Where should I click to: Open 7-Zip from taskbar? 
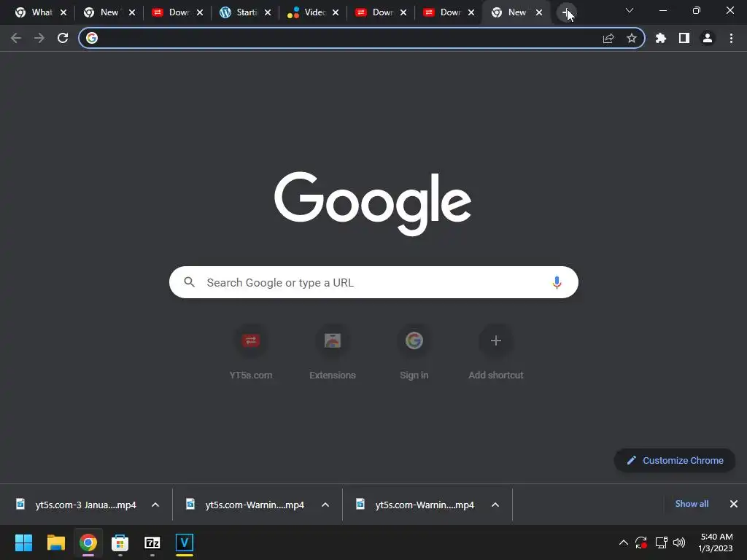point(152,542)
